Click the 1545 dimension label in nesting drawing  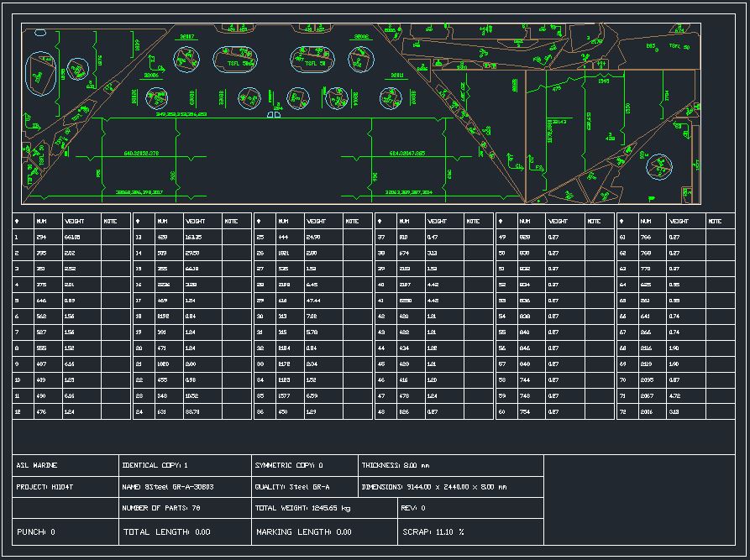[603, 81]
